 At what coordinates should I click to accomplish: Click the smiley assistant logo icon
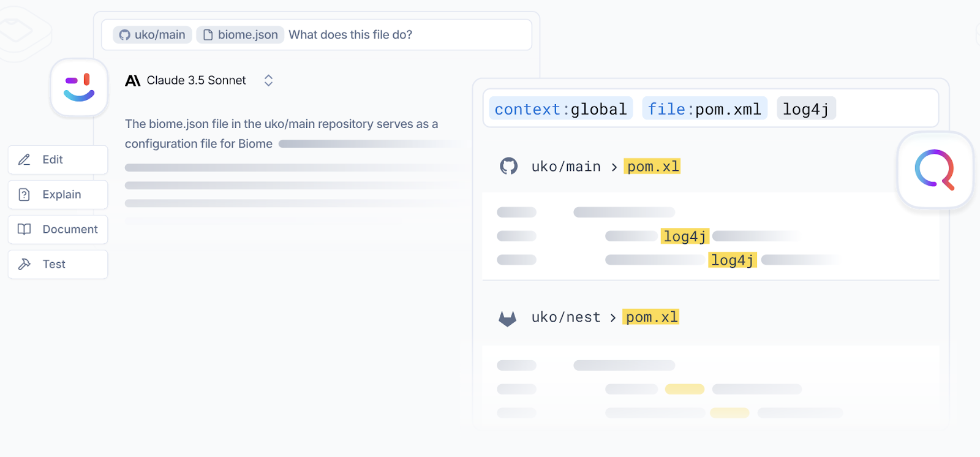pos(80,88)
